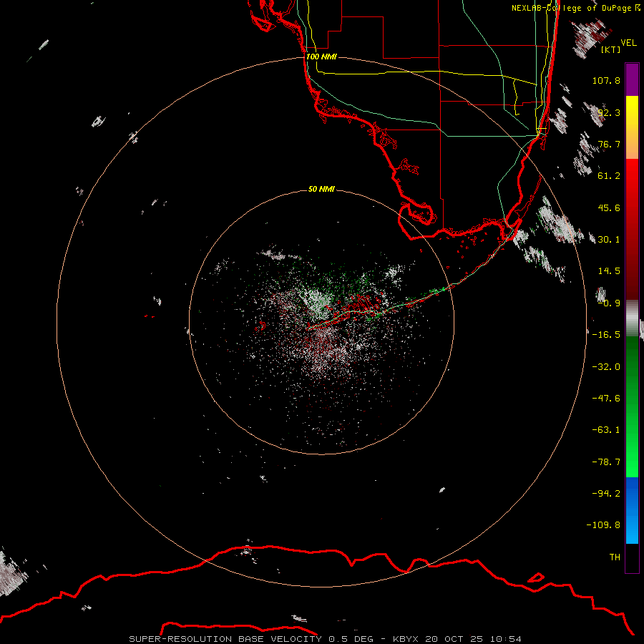644x644 pixels.
Task: Select the 61.2 legend value
Action: coord(609,176)
